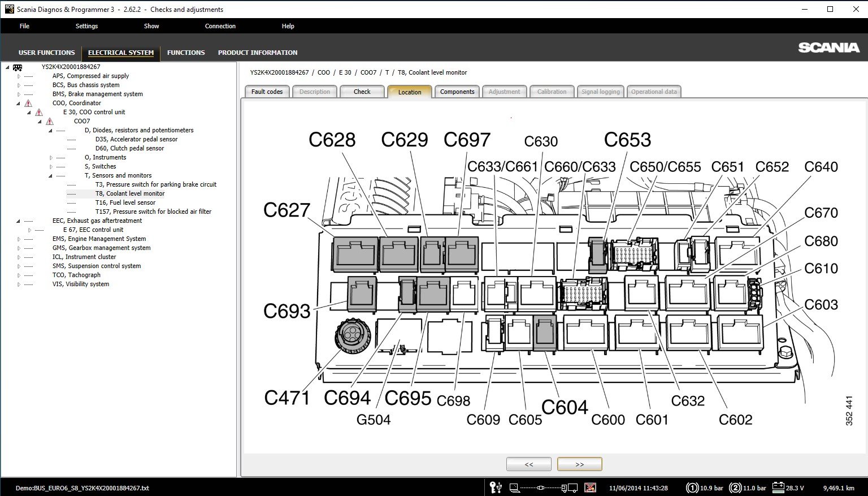The height and width of the screenshot is (496, 868).
Task: Expand the E 67, EEC control unit node
Action: 29,230
